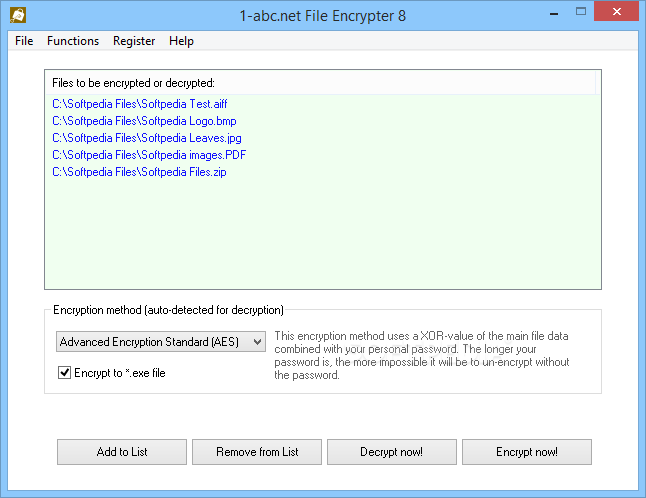Open the Functions menu
This screenshot has width=646, height=498.
click(73, 41)
